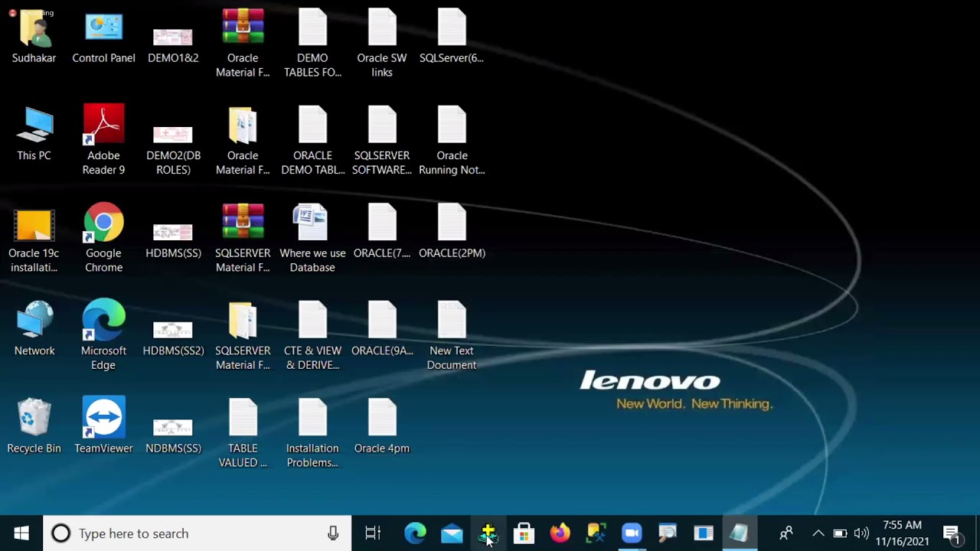980x551 pixels.
Task: Open the Action Center notifications icon
Action: pyautogui.click(x=952, y=533)
